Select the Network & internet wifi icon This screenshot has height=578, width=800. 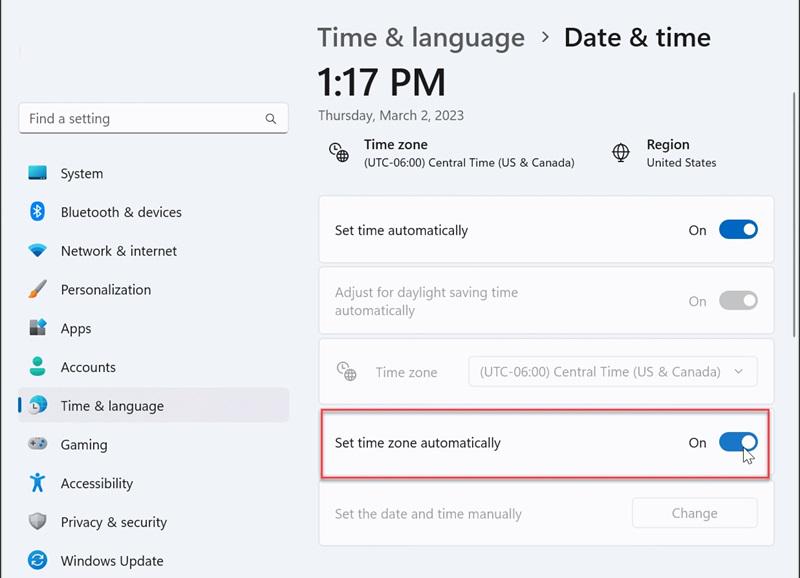[38, 251]
